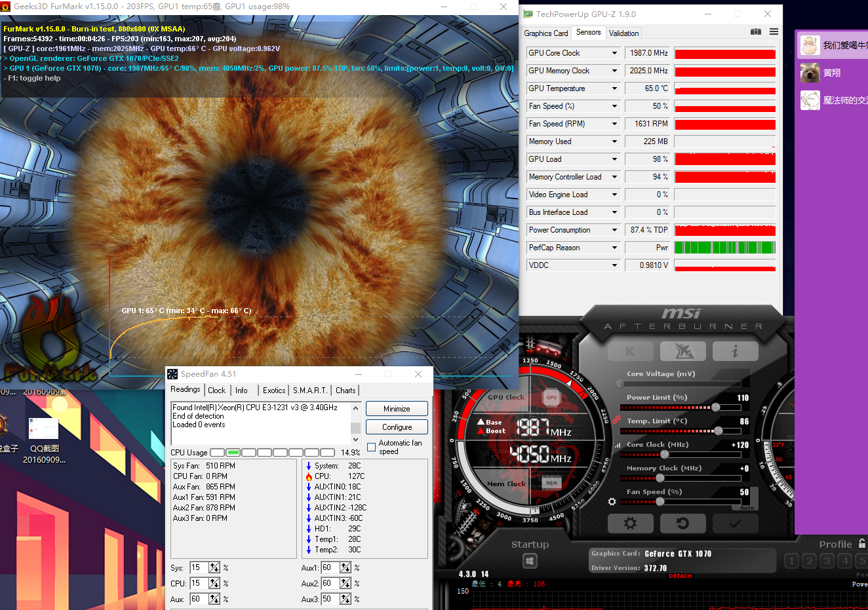
Task: Click MEM chip icon in clock gauge
Action: pos(551,483)
